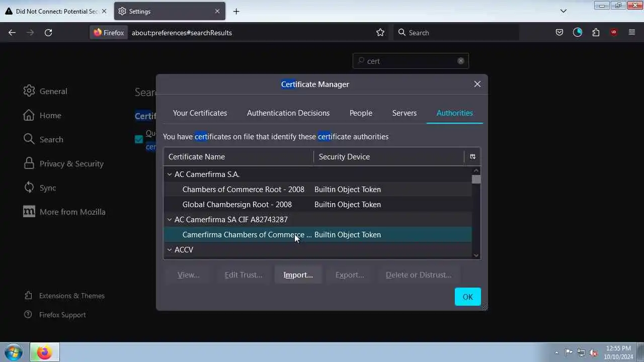Viewport: 644px width, 362px height.
Task: Click the muted volume tray icon
Action: coord(594,352)
